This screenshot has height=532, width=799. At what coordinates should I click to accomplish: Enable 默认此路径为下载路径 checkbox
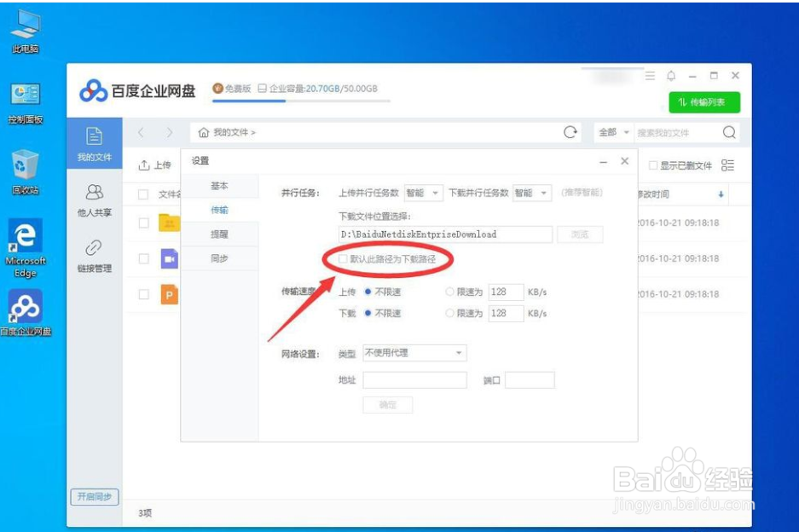coord(344,257)
